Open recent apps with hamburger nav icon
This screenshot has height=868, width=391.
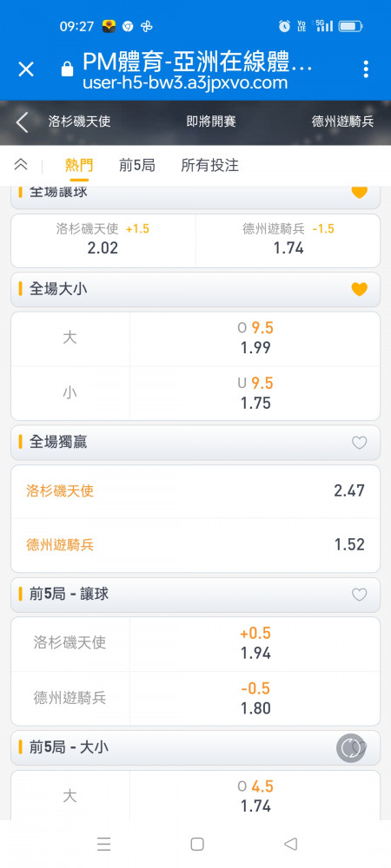coord(103,844)
